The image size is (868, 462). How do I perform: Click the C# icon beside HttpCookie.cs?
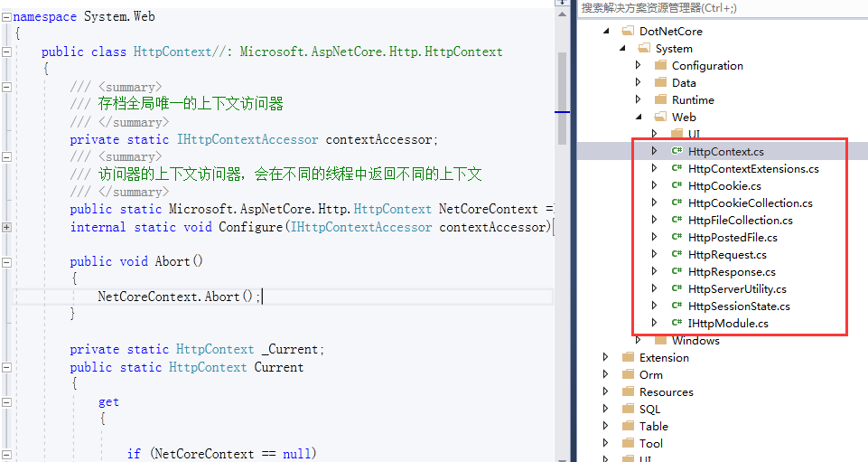(676, 185)
